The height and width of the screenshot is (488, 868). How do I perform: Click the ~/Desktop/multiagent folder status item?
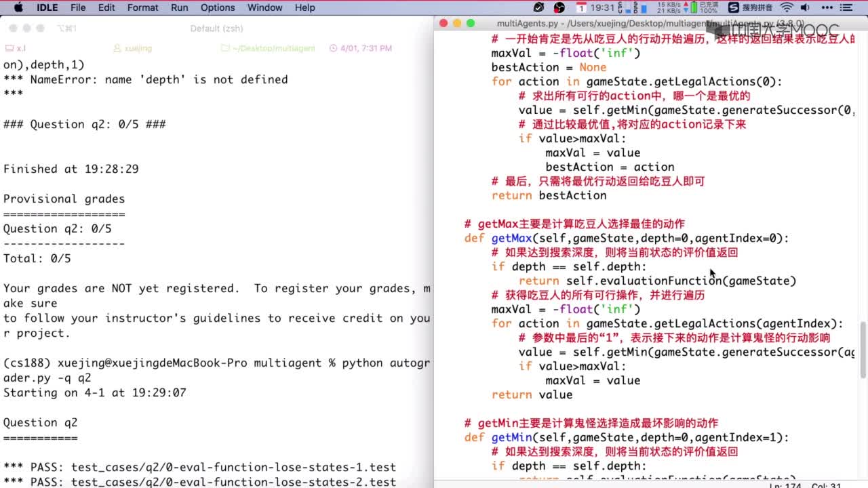[x=269, y=49]
